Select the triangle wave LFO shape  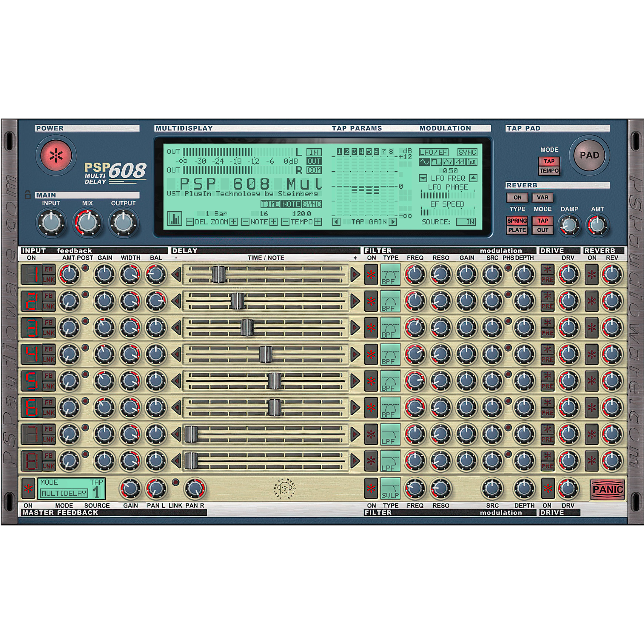pos(448,162)
